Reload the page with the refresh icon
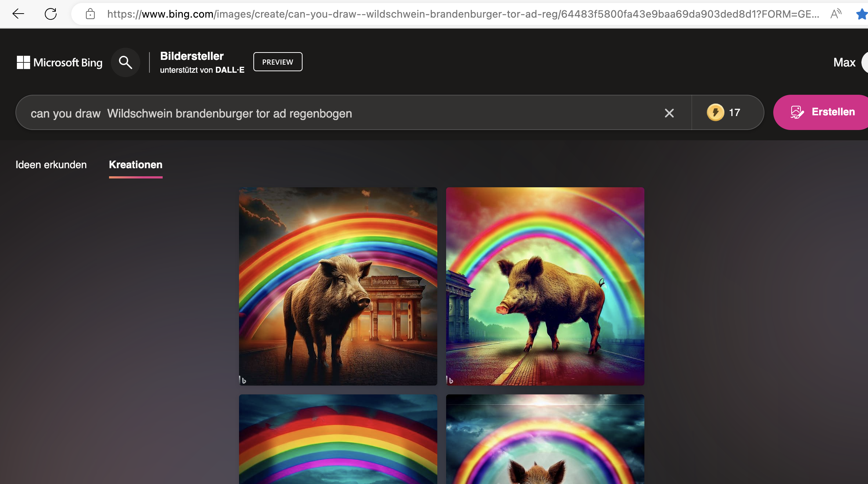Screen dimensions: 868x484 [51, 14]
